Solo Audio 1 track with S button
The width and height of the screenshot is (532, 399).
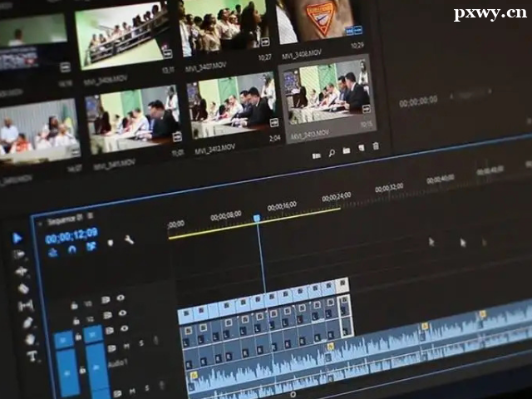[x=141, y=343]
